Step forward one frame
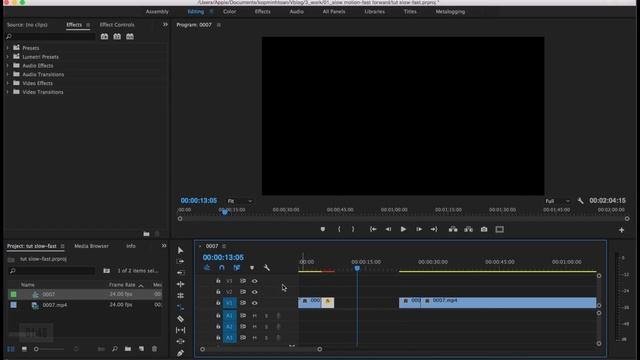The width and height of the screenshot is (640, 360). click(419, 229)
